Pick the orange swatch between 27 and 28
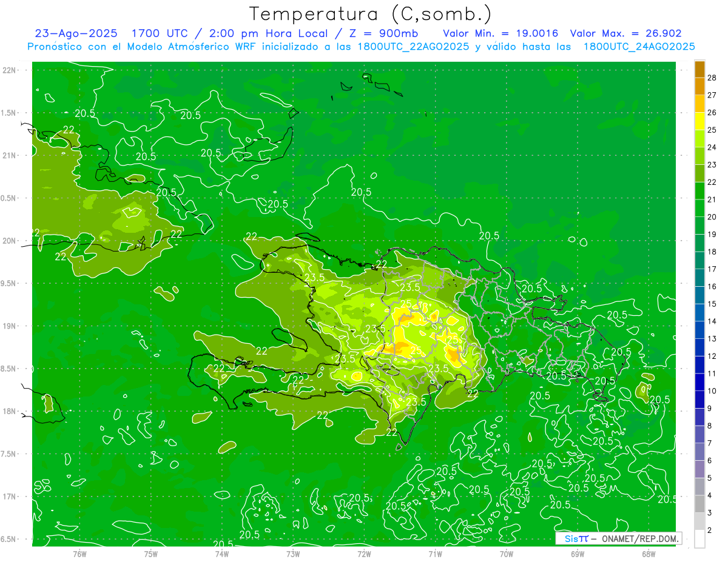Screen dimensions: 728x562 (699, 86)
